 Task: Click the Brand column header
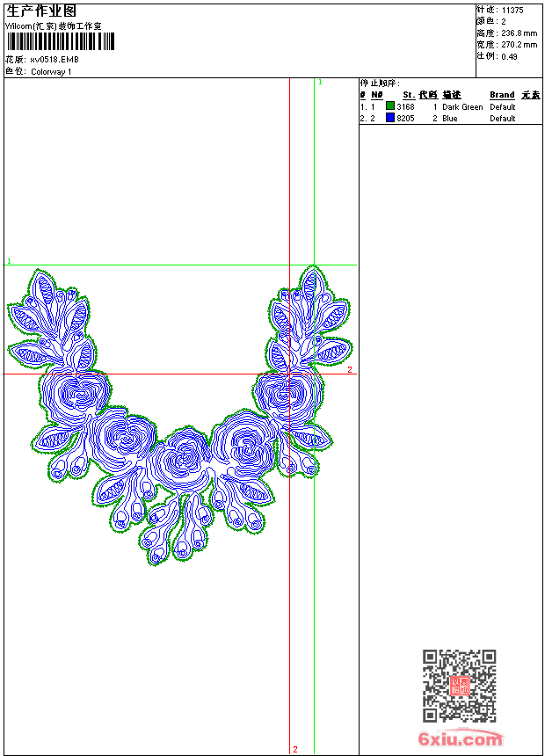(x=502, y=95)
